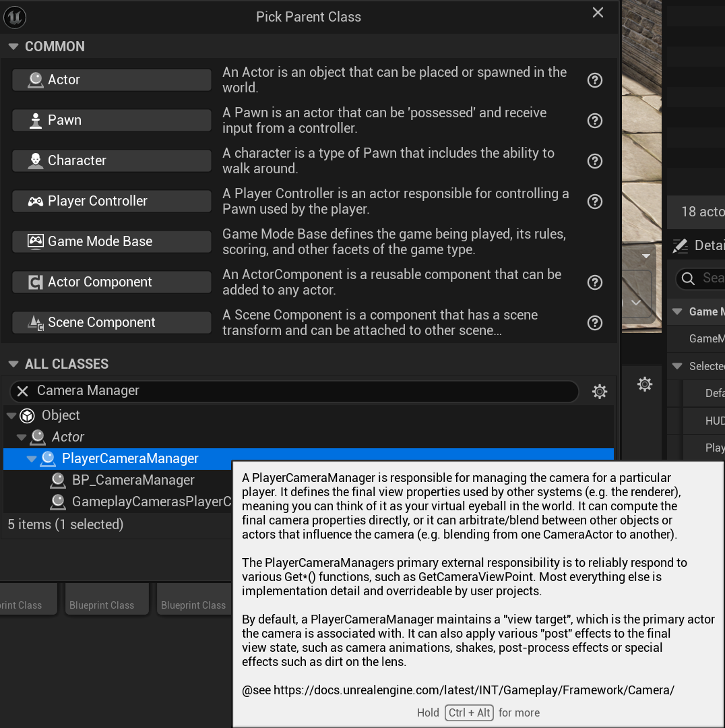Open help for the Character class

coord(594,161)
